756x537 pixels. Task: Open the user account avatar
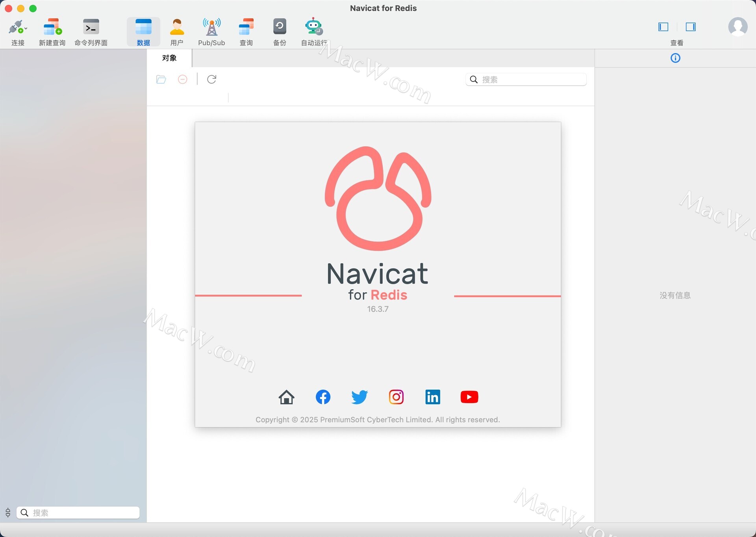point(737,27)
